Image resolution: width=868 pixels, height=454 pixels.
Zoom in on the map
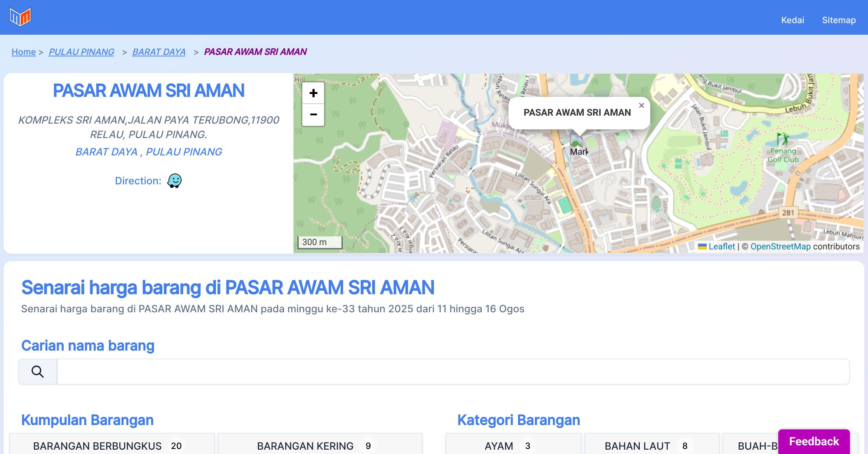pyautogui.click(x=313, y=93)
